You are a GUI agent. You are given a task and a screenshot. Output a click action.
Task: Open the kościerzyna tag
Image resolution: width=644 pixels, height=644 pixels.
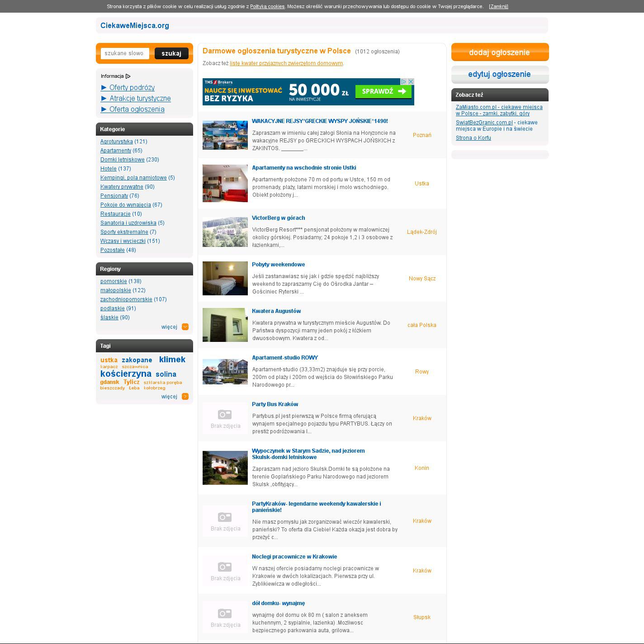tap(126, 374)
